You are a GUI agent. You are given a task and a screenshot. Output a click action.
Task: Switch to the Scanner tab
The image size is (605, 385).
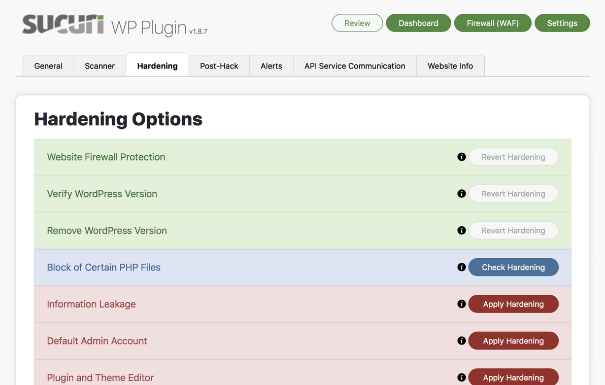(100, 66)
